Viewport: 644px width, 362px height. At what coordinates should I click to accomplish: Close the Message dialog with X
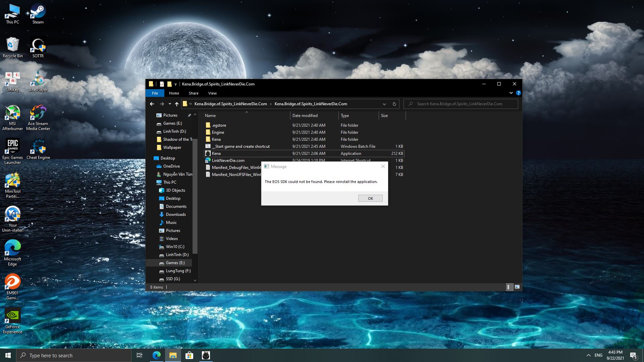pyautogui.click(x=383, y=166)
